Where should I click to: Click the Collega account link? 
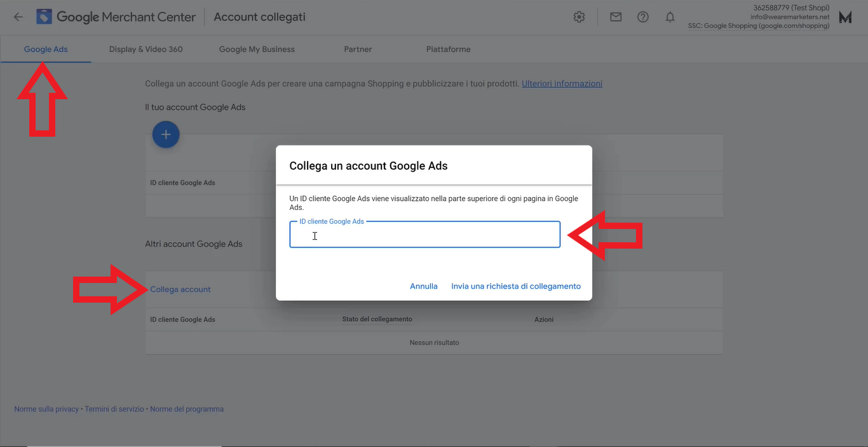[x=180, y=289]
